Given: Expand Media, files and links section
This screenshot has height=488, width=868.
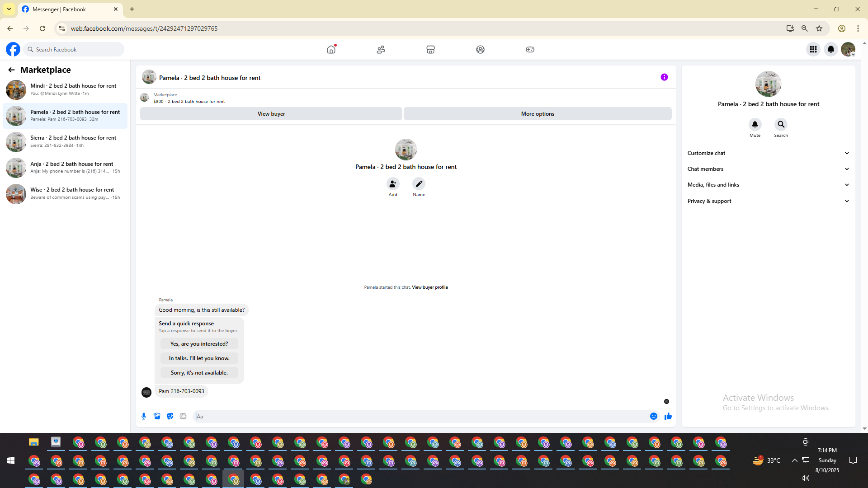Looking at the screenshot, I should 768,185.
